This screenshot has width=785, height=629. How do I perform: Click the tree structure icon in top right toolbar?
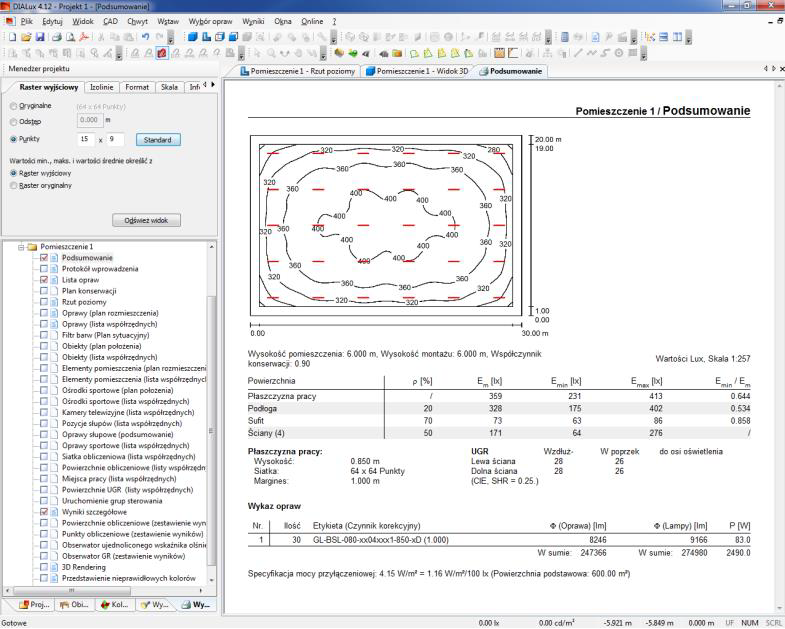coord(650,37)
